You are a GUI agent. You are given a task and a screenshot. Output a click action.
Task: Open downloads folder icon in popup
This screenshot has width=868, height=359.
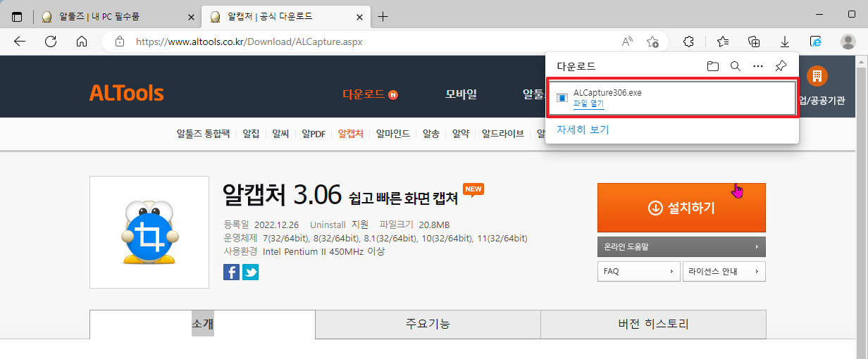pos(713,66)
